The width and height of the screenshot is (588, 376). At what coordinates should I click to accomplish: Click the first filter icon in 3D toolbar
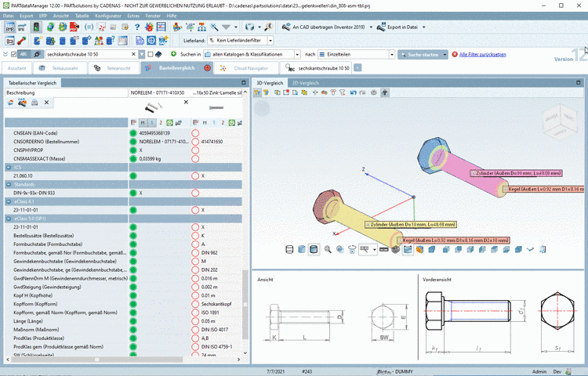click(257, 92)
